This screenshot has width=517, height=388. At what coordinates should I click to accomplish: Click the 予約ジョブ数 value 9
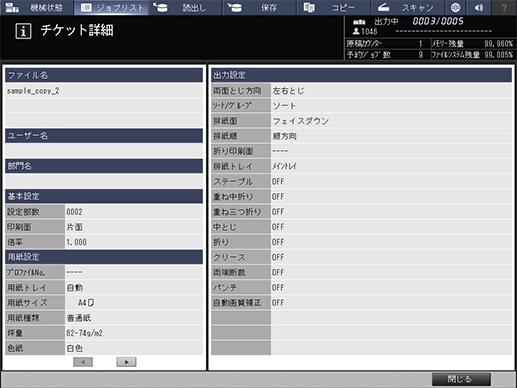[x=421, y=55]
